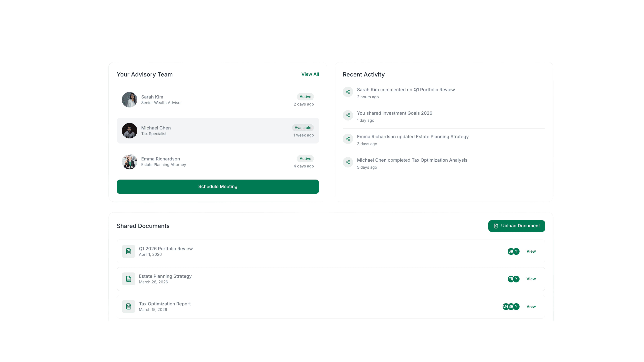
Task: View the Estate Planning Strategy document
Action: coord(531,279)
